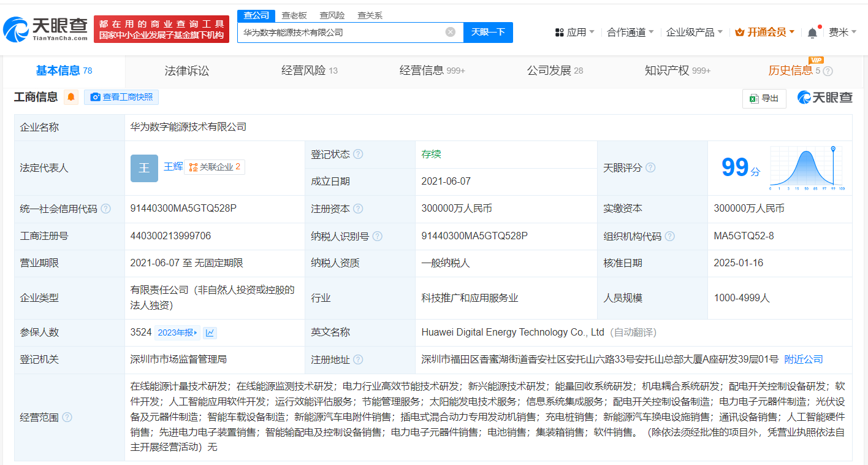Viewport: 868px width, 465px height.
Task: Click the VIP badge on 历史信息 tab
Action: [x=815, y=61]
